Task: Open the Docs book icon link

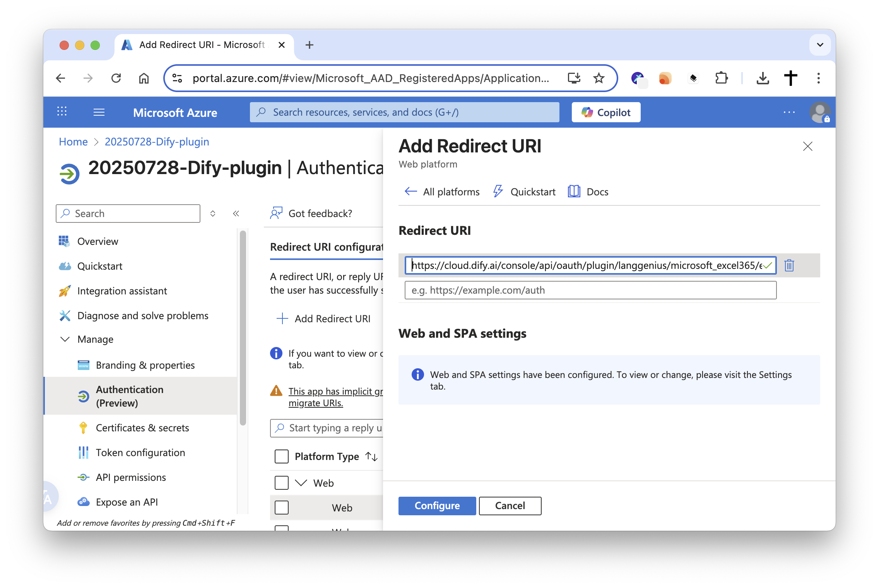Action: point(574,191)
